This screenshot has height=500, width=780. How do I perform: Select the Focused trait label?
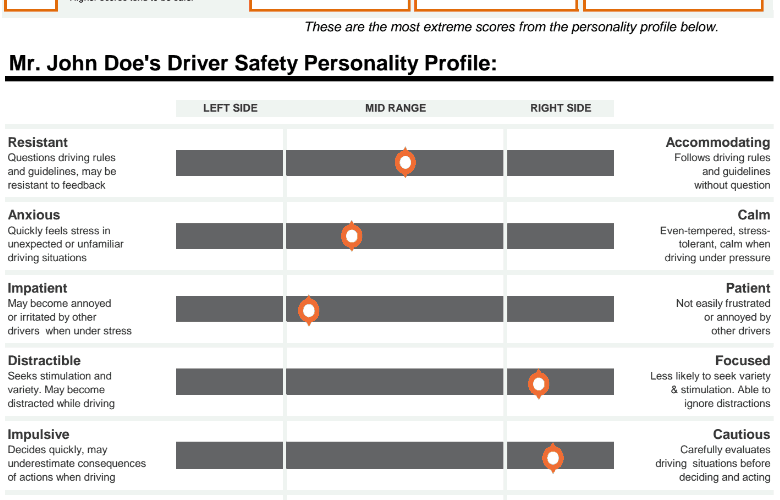pyautogui.click(x=742, y=361)
